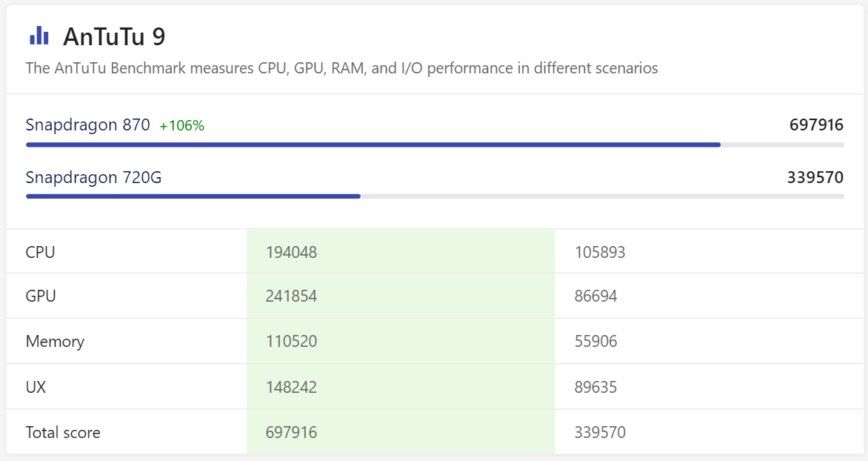This screenshot has width=868, height=461.
Task: Click CPU value 105893
Action: pos(599,252)
